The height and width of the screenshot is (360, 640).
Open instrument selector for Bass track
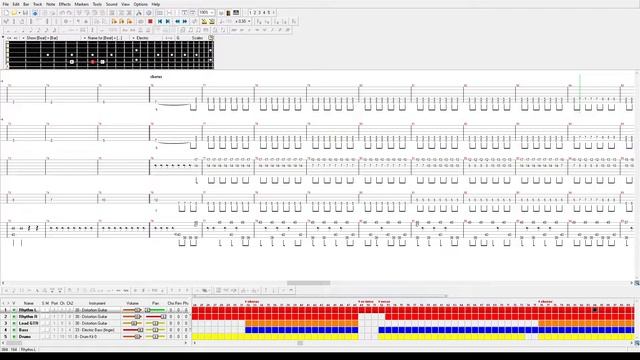[97, 330]
